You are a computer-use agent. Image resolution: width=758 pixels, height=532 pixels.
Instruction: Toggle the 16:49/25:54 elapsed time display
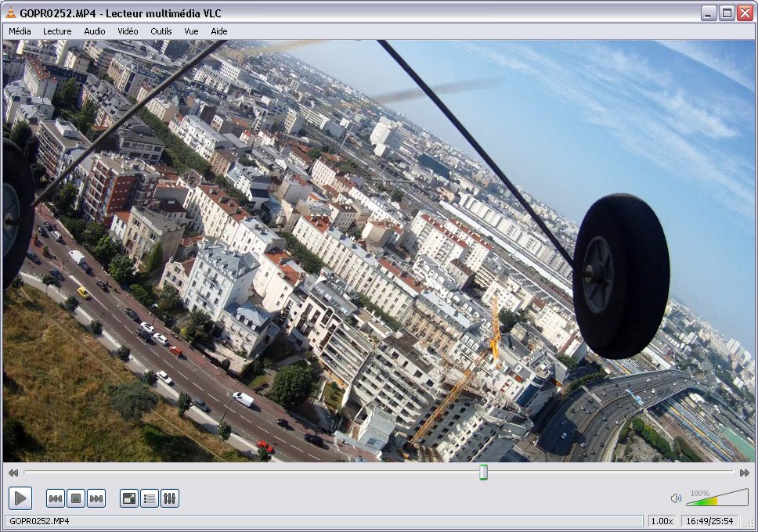point(709,521)
